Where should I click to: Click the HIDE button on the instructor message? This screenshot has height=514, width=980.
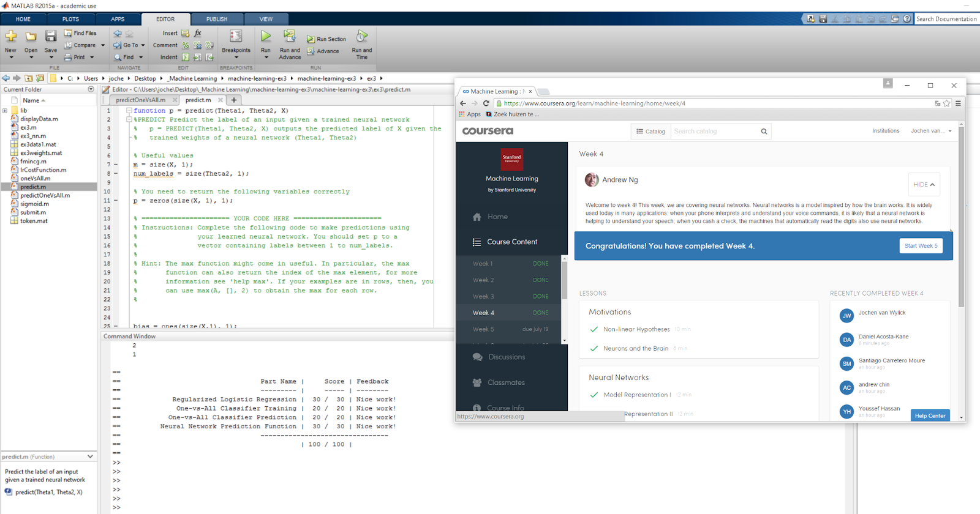[924, 184]
